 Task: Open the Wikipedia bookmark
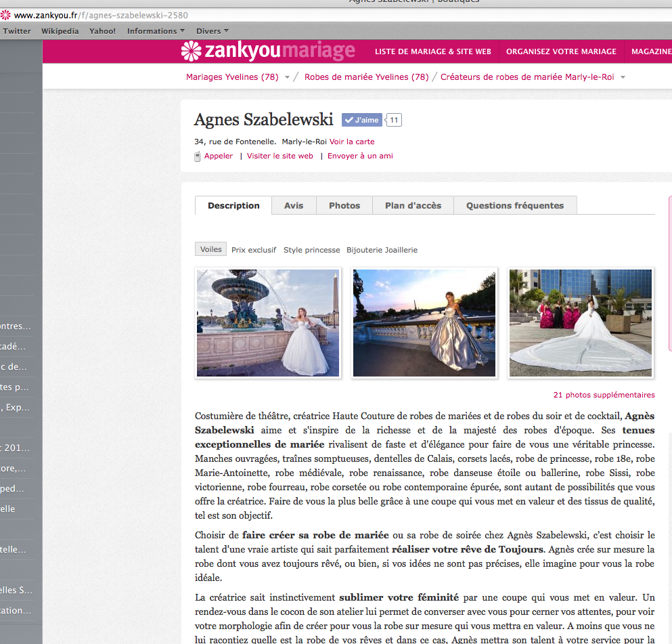coord(60,31)
